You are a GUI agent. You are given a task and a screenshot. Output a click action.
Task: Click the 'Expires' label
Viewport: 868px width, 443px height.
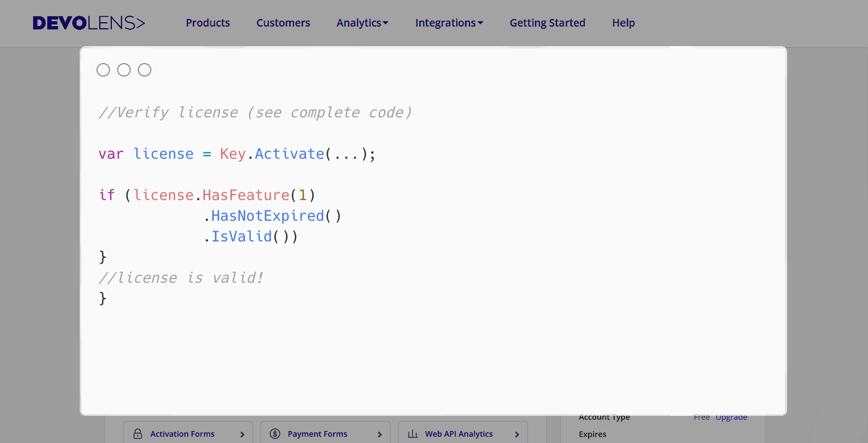pos(592,434)
